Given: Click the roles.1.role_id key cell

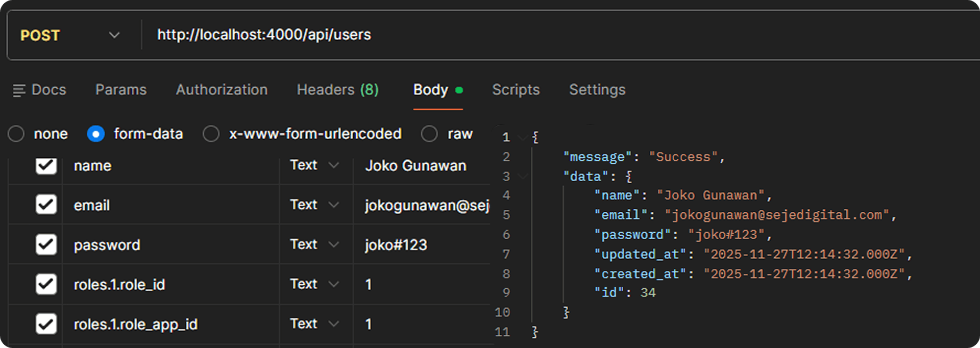Looking at the screenshot, I should [x=171, y=284].
